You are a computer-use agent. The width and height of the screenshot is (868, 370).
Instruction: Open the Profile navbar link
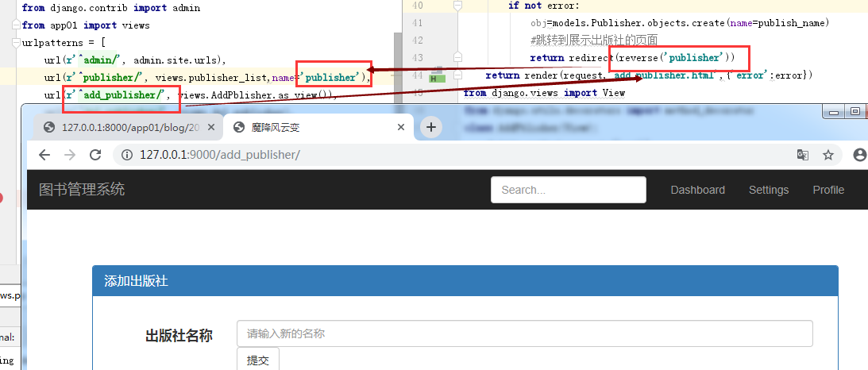tap(828, 190)
